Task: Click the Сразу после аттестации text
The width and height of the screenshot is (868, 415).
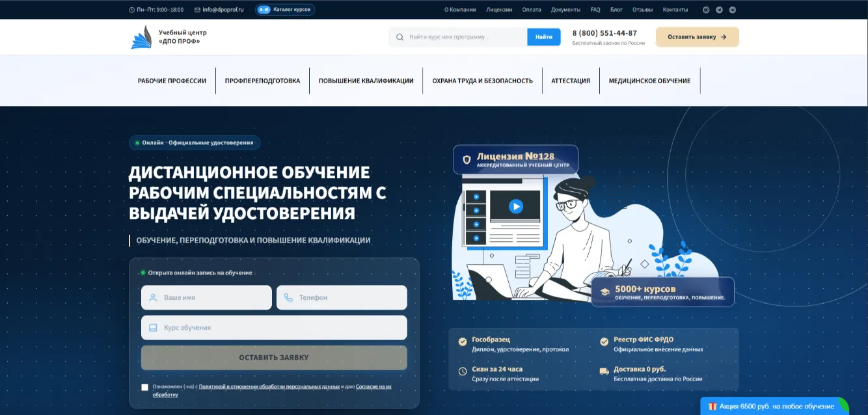Action: click(x=505, y=379)
